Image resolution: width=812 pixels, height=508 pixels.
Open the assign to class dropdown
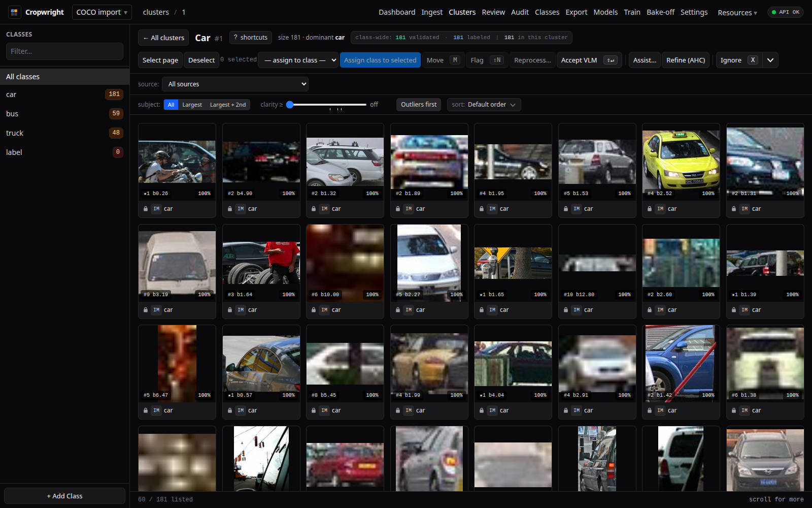(298, 60)
